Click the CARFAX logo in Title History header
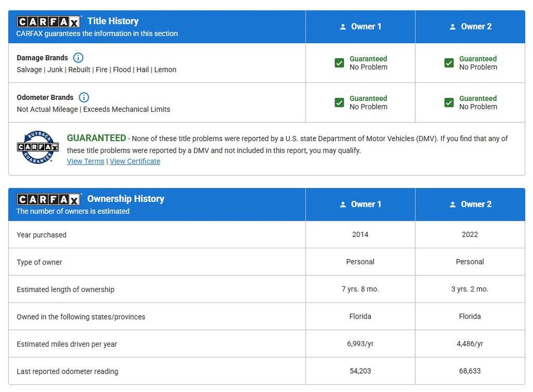 [48, 21]
